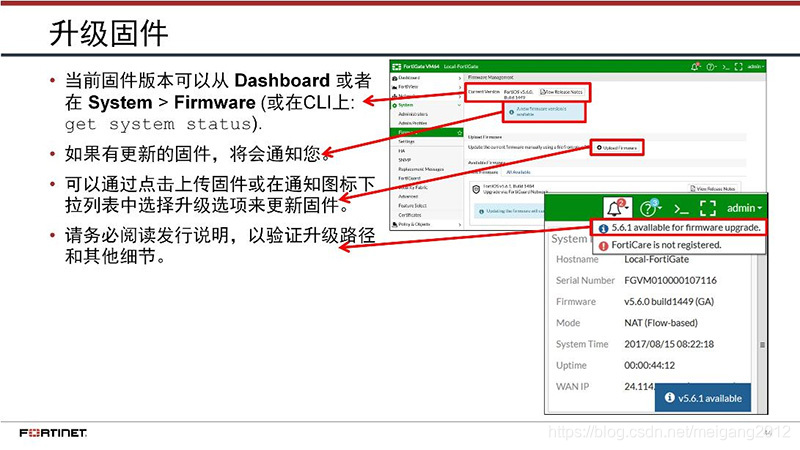Click the Hostname value Local-FortiGate

pyautogui.click(x=656, y=259)
